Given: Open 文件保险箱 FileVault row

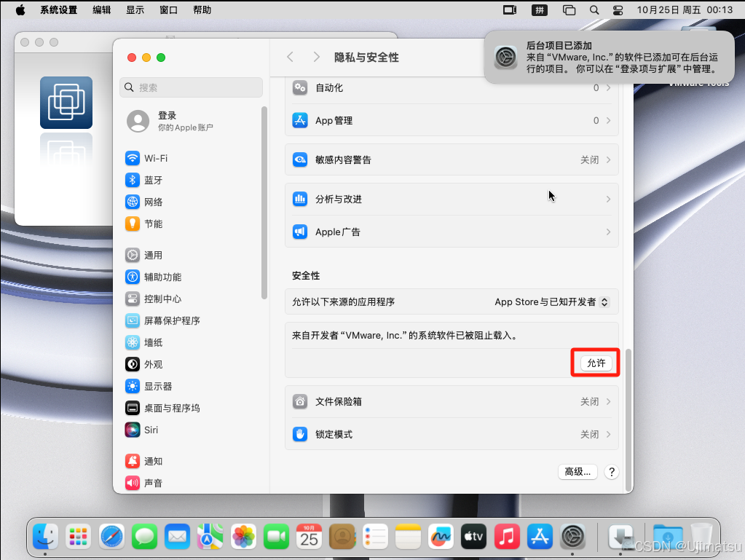Looking at the screenshot, I should [452, 402].
